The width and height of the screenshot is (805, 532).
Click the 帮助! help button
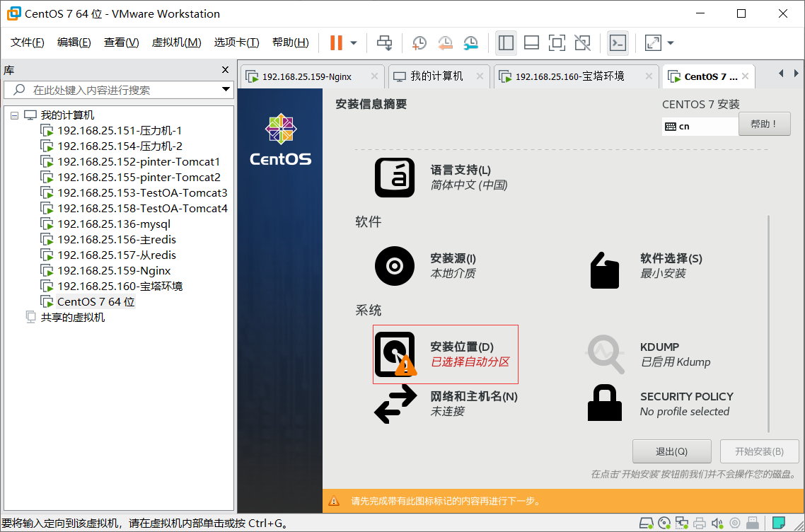tap(765, 125)
